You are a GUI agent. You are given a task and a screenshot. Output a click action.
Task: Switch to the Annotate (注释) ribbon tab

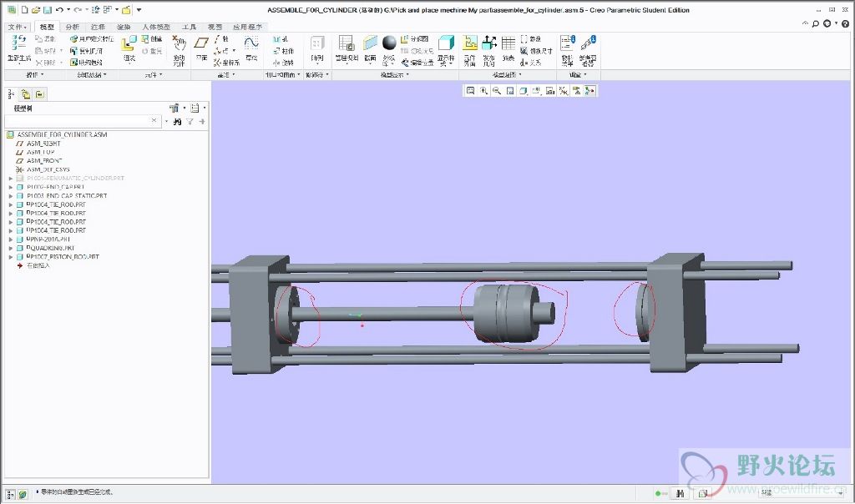pyautogui.click(x=99, y=27)
